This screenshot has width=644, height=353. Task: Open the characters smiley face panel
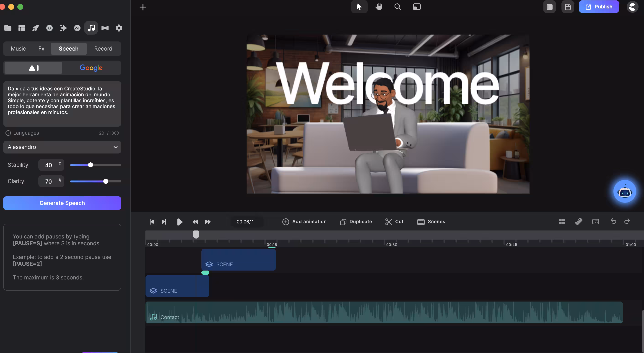click(x=49, y=28)
